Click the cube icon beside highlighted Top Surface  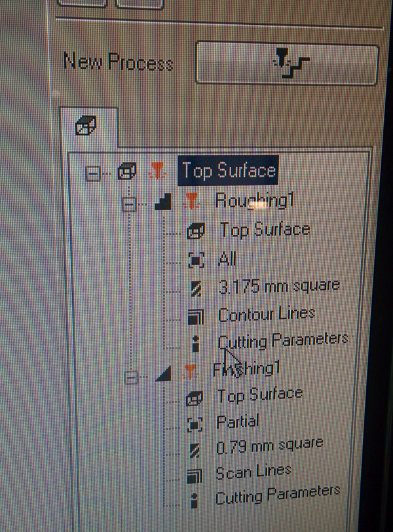126,171
